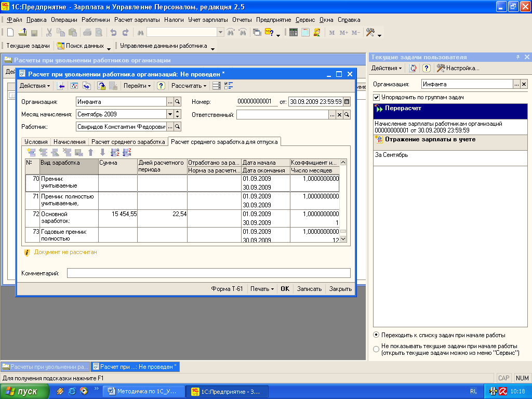Viewport: 532px width, 399px height.
Task: Click the Undo arrow icon
Action: coord(113,33)
